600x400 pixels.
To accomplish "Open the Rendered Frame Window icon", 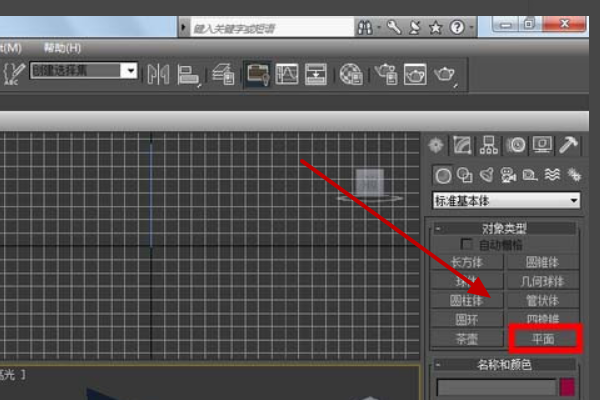I will tap(415, 74).
